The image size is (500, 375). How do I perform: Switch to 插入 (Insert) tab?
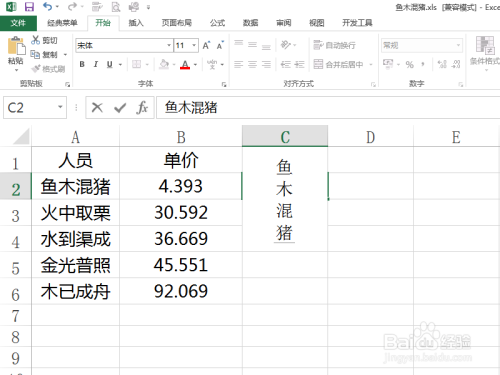[136, 23]
